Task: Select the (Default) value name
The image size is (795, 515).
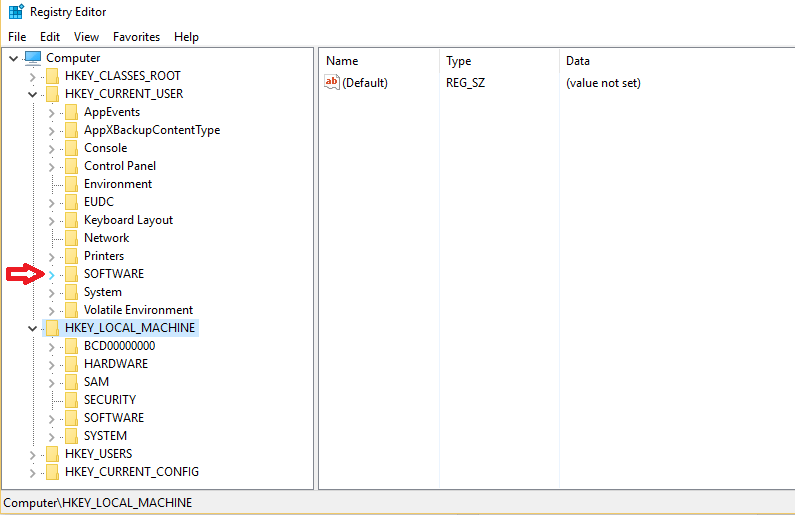Action: (x=365, y=83)
